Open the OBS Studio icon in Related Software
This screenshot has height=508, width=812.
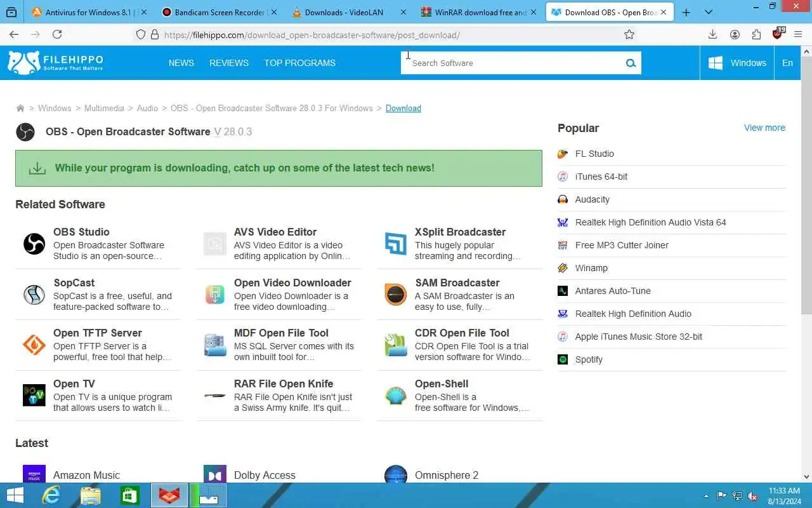(34, 244)
